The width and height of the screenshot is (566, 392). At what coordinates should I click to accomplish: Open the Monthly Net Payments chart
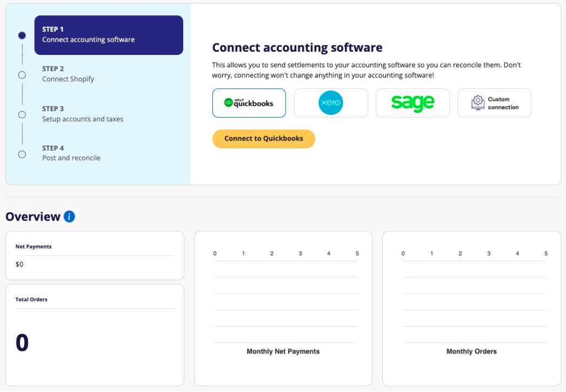point(283,308)
